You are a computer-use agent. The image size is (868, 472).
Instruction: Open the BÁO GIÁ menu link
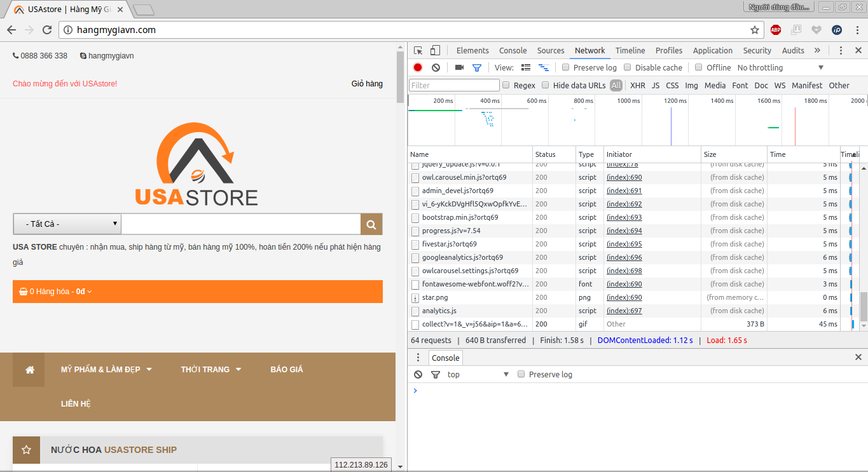coord(287,370)
